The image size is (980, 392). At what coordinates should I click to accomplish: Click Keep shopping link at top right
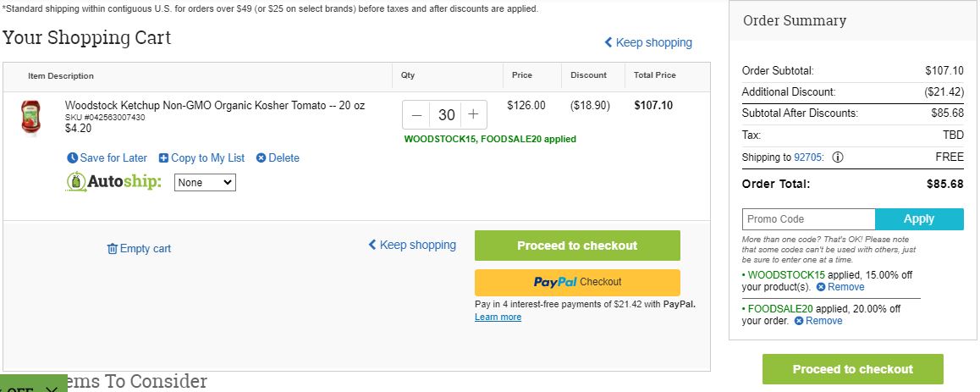click(x=648, y=42)
